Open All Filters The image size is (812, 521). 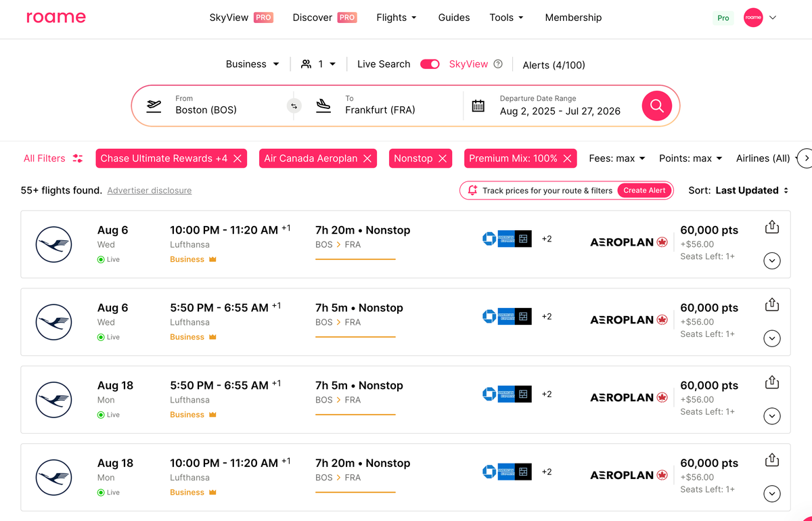(x=53, y=158)
